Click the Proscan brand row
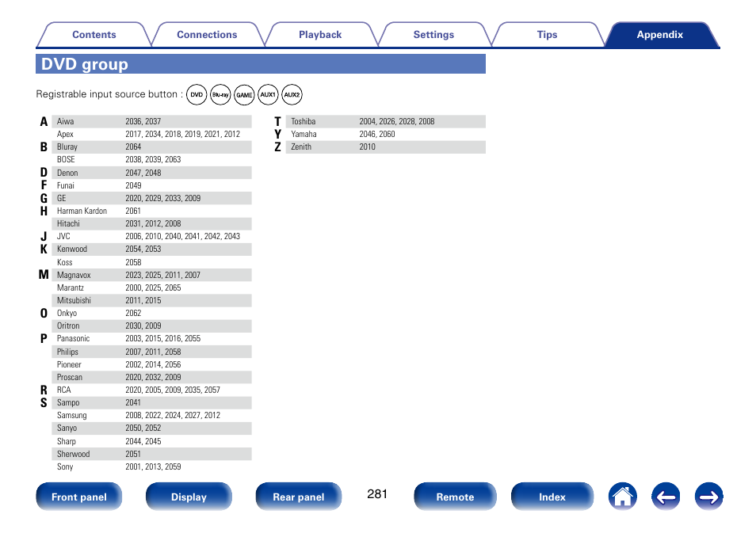Screen dimensions: 756x533 pyautogui.click(x=151, y=377)
